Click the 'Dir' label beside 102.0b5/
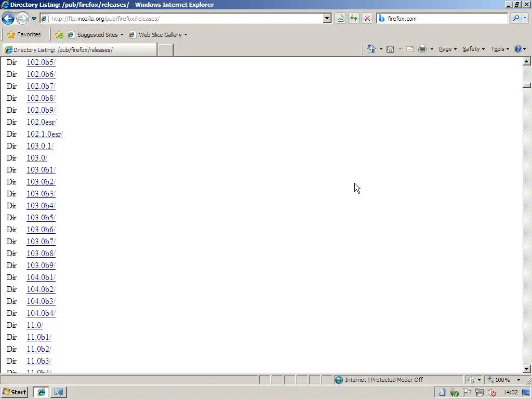Image resolution: width=532 pixels, height=399 pixels. pyautogui.click(x=11, y=62)
